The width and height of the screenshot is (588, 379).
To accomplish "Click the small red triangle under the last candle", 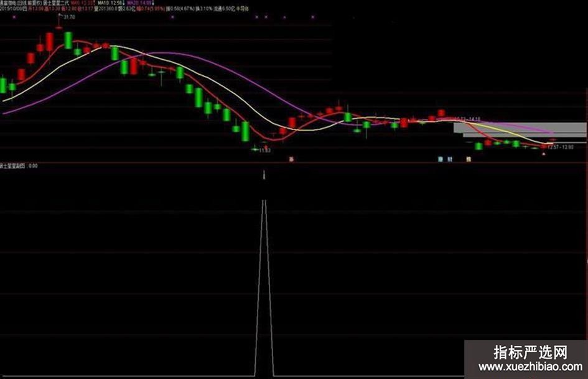I will pos(544,154).
